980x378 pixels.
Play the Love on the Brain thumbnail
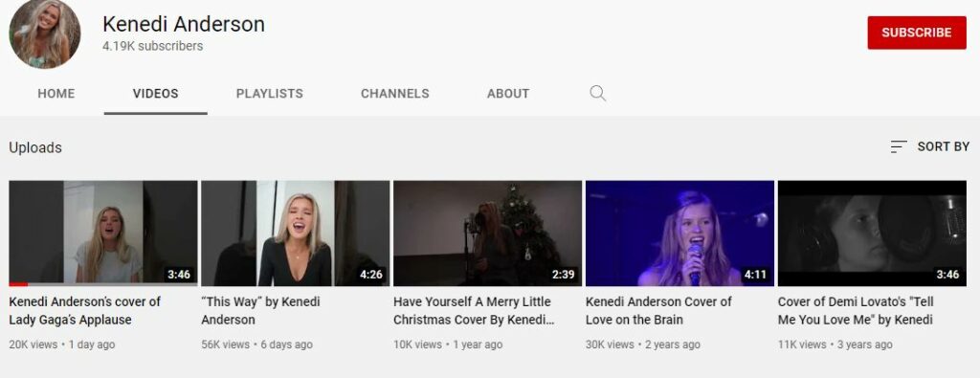[680, 233]
